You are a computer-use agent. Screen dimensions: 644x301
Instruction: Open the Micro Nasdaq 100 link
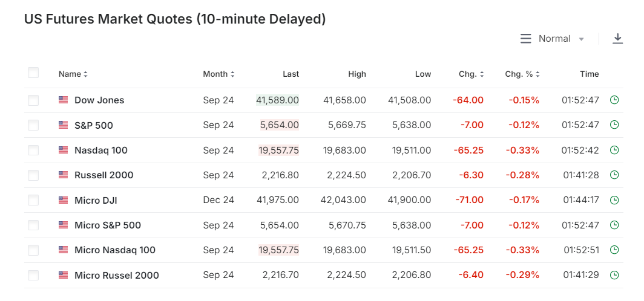[114, 250]
